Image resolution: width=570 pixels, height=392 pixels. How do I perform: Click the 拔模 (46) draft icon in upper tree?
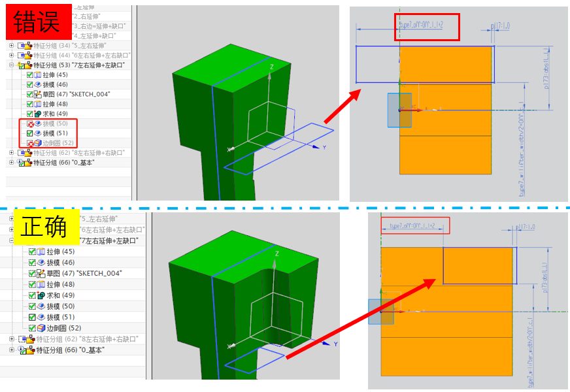[37, 85]
